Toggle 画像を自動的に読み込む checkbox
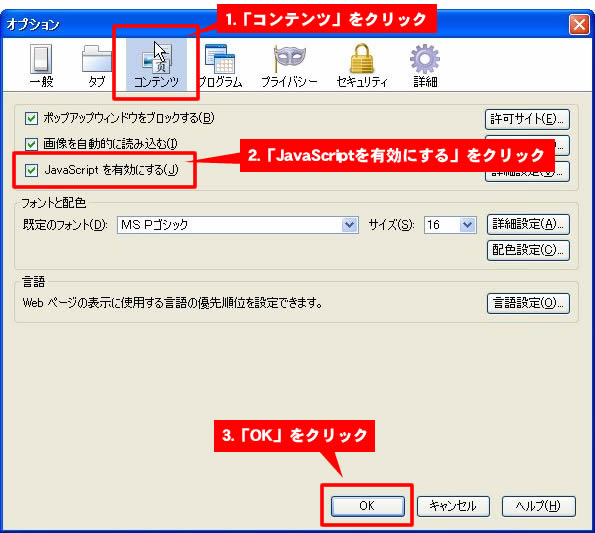595x533 pixels. (31, 144)
